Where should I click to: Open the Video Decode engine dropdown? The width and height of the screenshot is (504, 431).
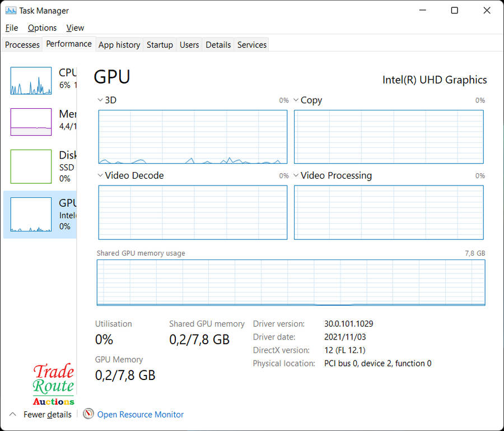tap(100, 175)
